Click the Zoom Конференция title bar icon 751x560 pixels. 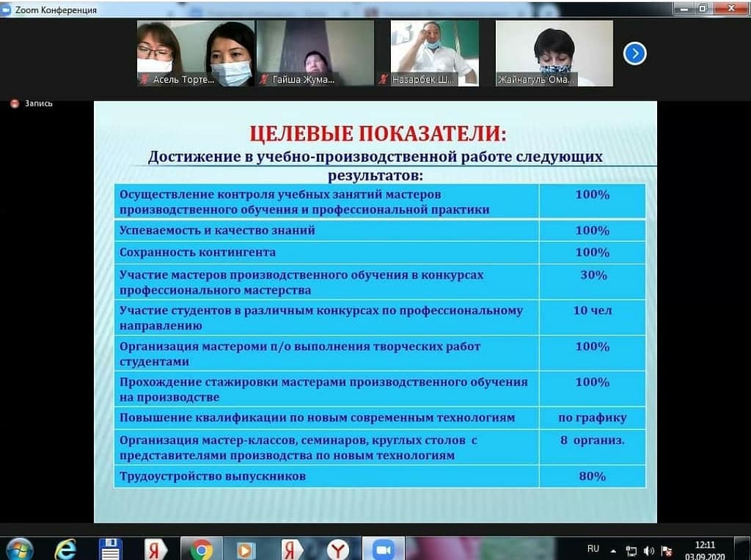(7, 10)
